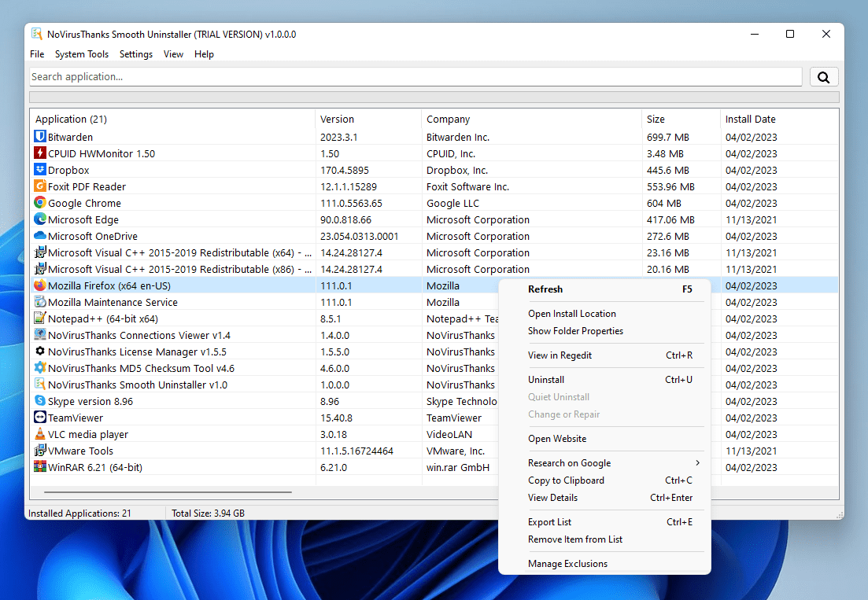
Task: Click the NoVirusThanks Connections Viewer icon
Action: [x=40, y=335]
